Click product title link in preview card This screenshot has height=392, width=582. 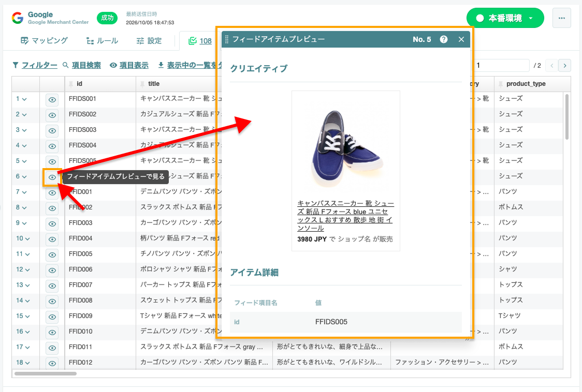(345, 216)
